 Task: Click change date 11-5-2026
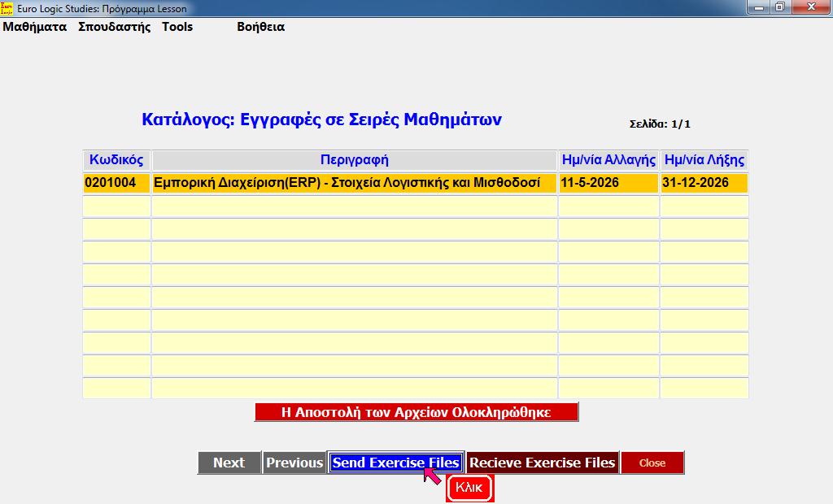(x=608, y=183)
